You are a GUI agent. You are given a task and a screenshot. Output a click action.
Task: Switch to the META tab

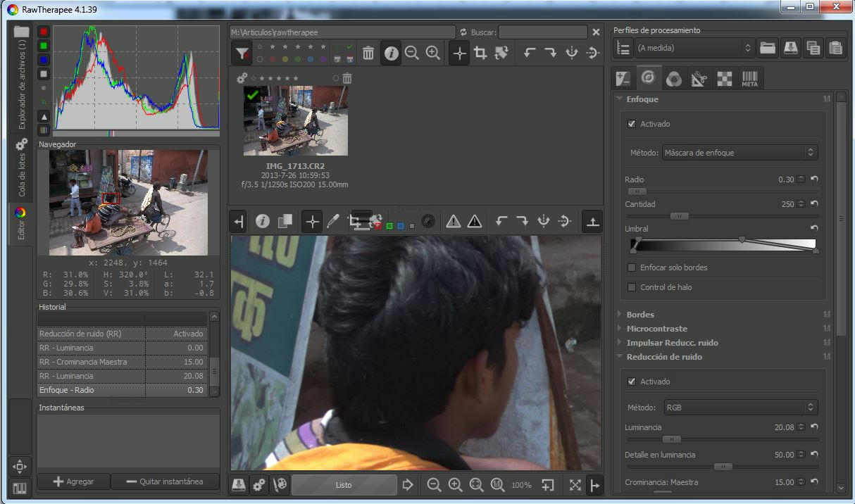point(749,78)
